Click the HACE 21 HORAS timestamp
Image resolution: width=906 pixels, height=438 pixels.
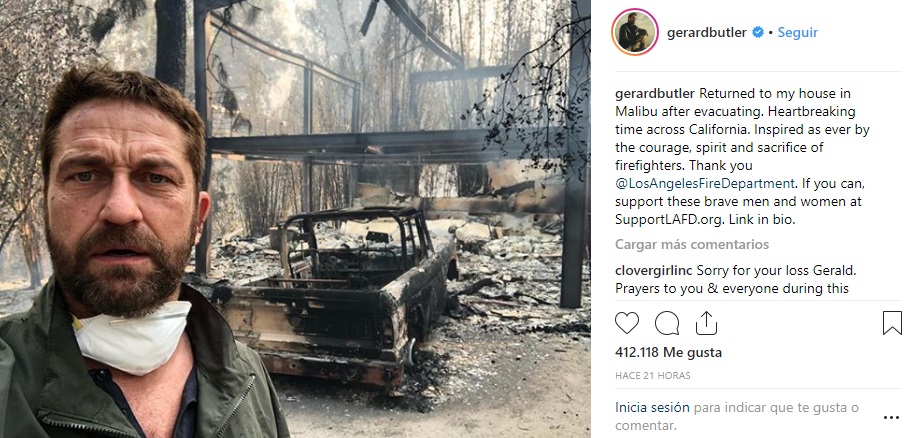pos(652,376)
